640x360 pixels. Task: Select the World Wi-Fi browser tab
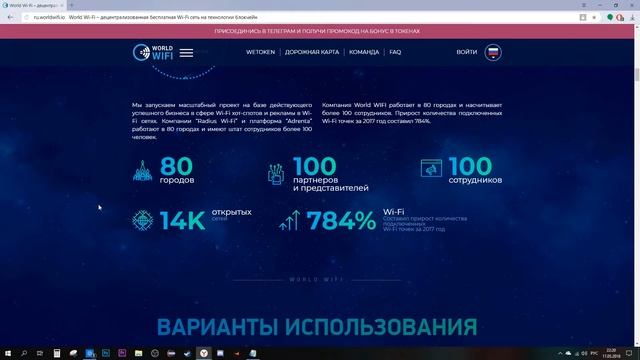pyautogui.click(x=33, y=5)
